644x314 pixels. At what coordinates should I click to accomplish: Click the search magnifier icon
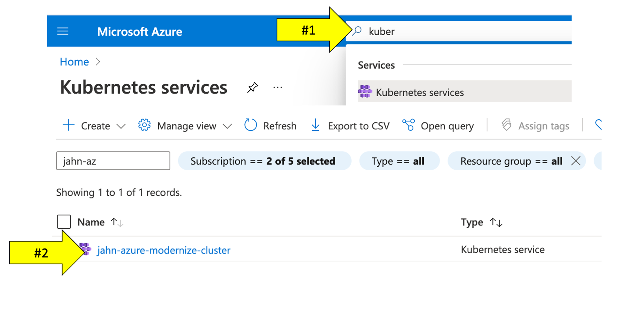[x=357, y=31]
